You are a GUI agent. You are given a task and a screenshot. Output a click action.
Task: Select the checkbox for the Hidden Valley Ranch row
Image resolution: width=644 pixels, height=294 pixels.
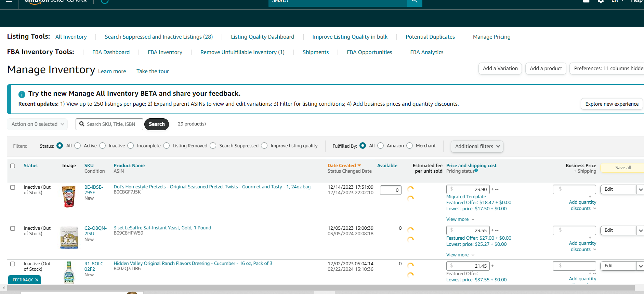[13, 264]
